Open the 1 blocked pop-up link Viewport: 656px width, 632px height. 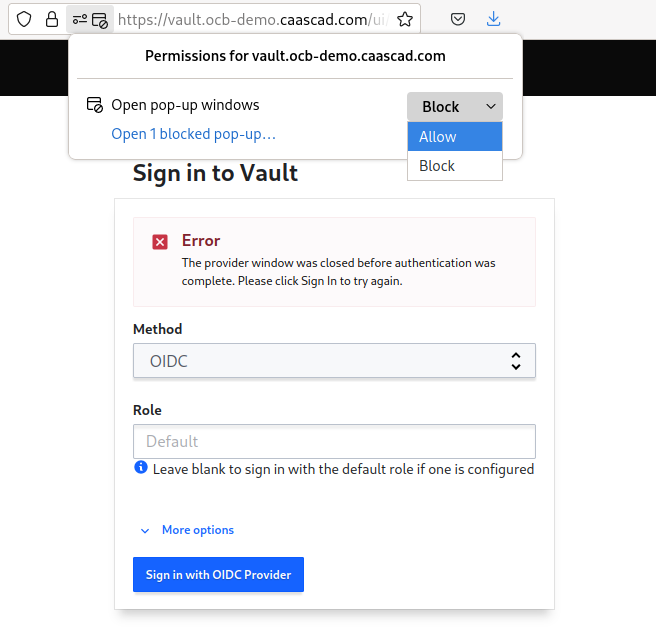coord(193,134)
